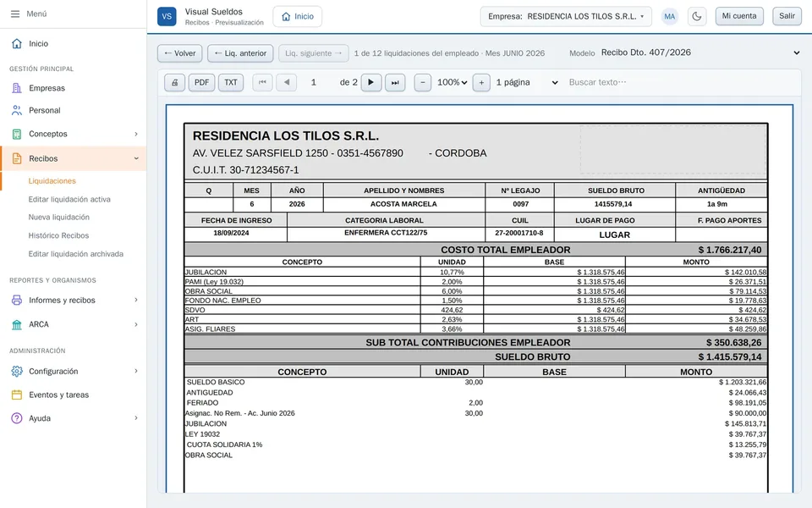Open the Empresa selector dropdown

pyautogui.click(x=566, y=16)
